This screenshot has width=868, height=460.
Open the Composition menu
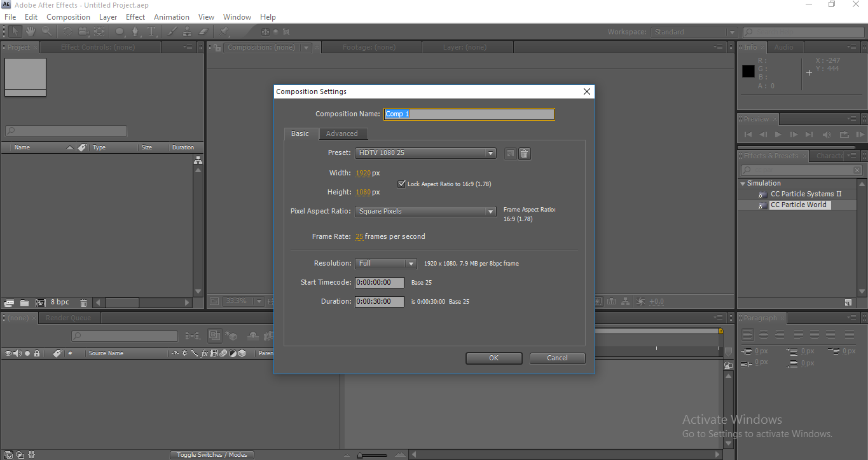68,17
